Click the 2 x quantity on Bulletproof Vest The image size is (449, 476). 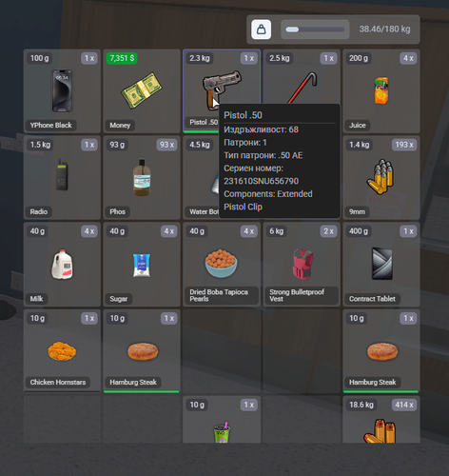tap(328, 231)
